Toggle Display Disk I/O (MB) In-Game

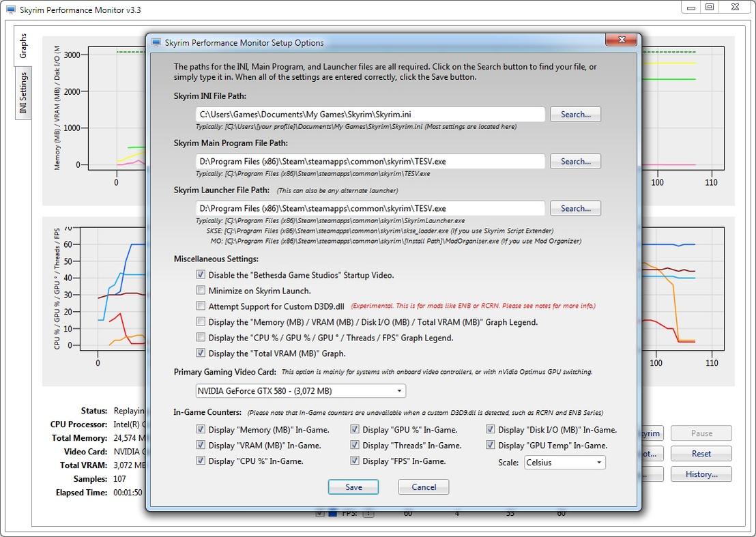click(x=490, y=429)
